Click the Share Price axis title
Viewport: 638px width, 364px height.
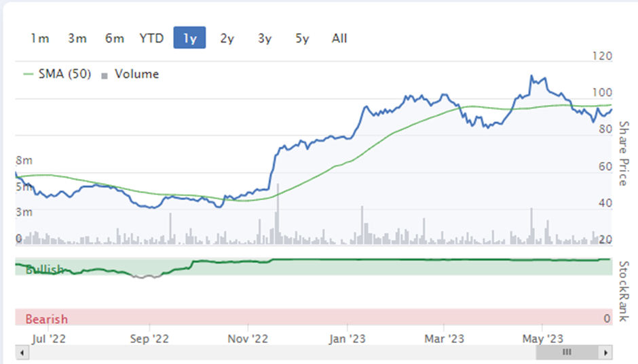click(x=623, y=154)
